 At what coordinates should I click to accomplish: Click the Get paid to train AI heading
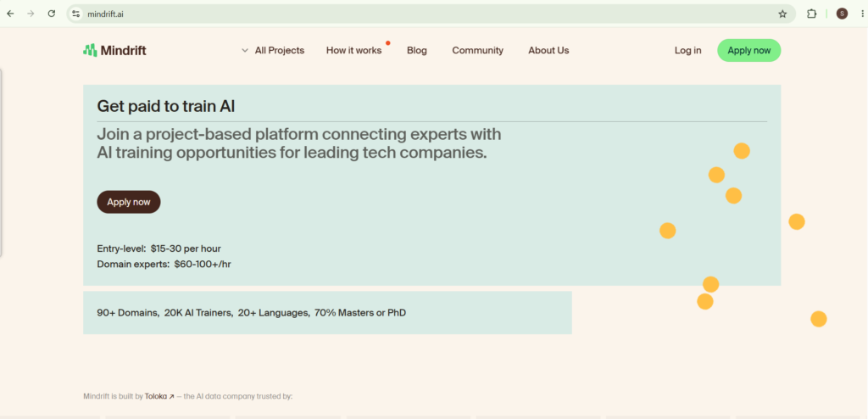[166, 106]
